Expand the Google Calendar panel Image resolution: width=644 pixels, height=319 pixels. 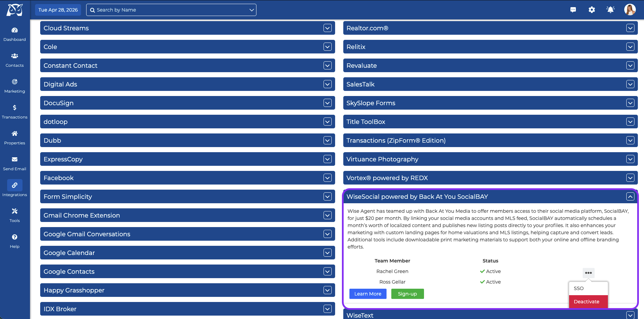(x=328, y=253)
